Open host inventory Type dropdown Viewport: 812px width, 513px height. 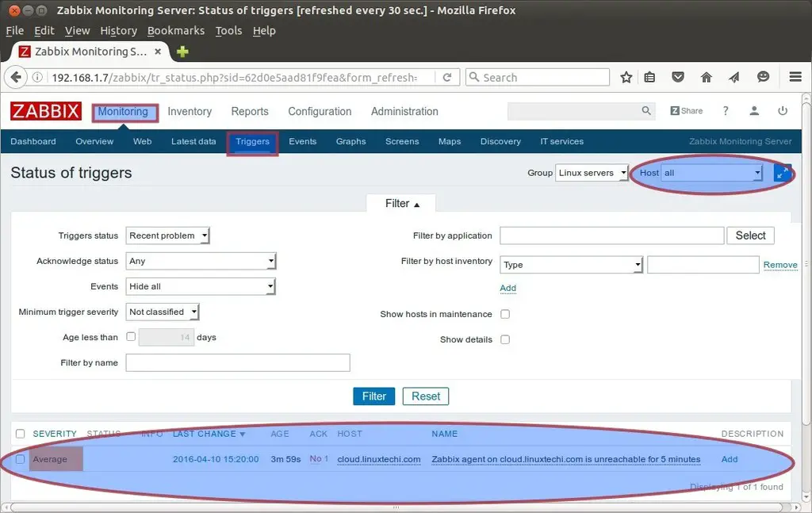tap(571, 265)
